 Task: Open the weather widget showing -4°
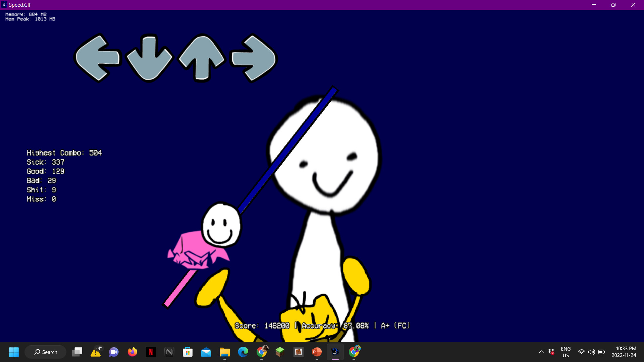(96, 352)
